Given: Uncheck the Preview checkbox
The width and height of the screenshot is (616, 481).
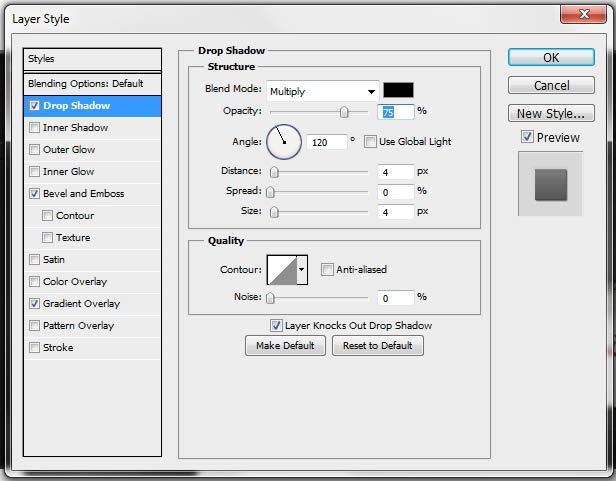Looking at the screenshot, I should point(527,137).
